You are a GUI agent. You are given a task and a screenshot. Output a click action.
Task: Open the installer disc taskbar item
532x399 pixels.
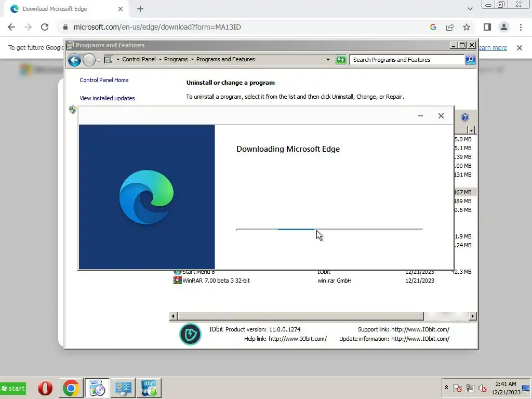97,388
